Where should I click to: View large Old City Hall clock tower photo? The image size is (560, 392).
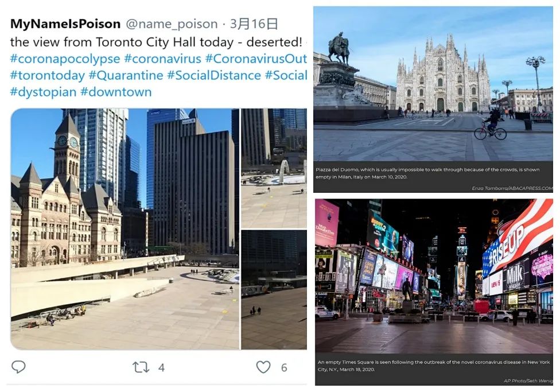[x=125, y=229]
